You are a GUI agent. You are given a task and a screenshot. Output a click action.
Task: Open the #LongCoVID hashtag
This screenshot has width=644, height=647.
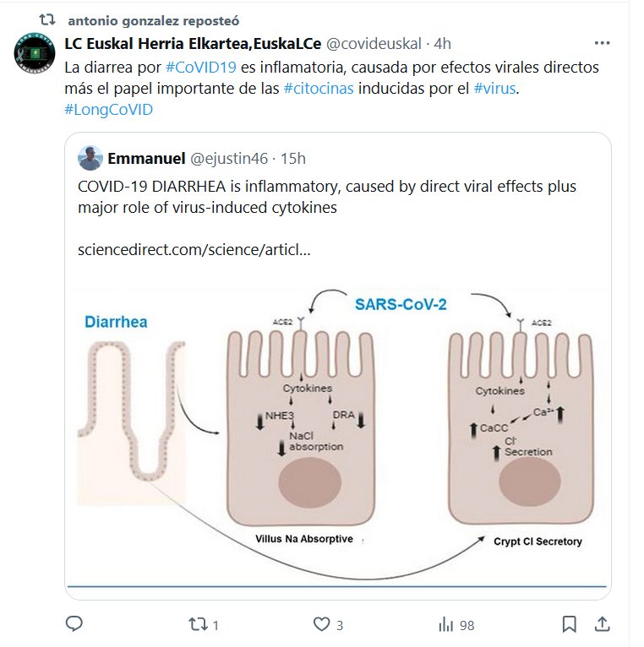tap(108, 110)
